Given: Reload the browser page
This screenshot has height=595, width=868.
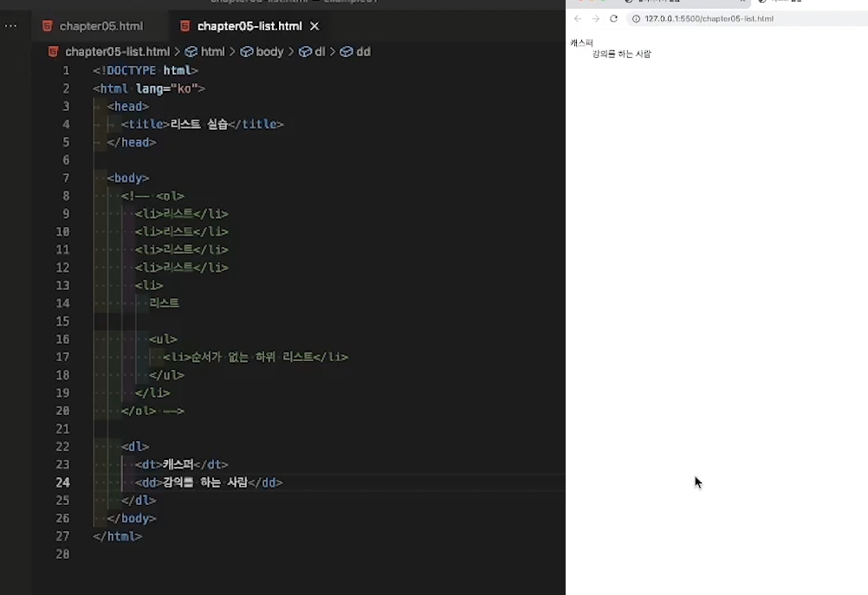Looking at the screenshot, I should pyautogui.click(x=613, y=18).
